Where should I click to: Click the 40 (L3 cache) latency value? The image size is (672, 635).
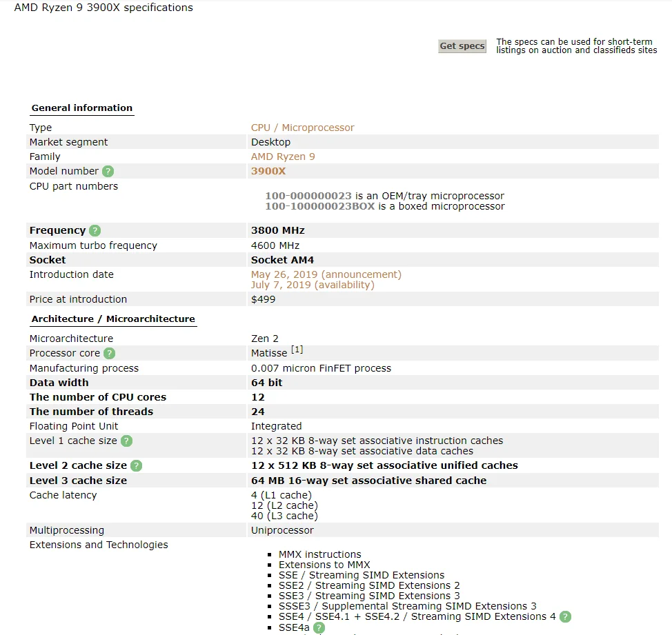[x=284, y=516]
